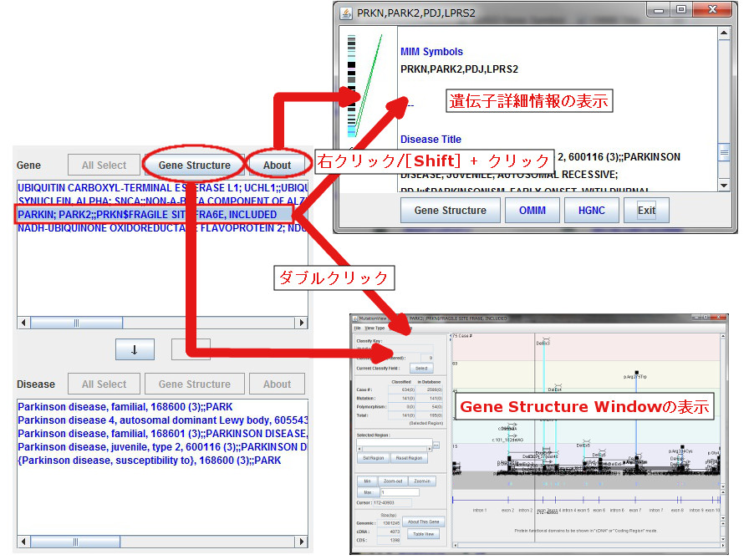Image resolution: width=749 pixels, height=560 pixels.
Task: Click the Max value input field
Action: point(398,492)
